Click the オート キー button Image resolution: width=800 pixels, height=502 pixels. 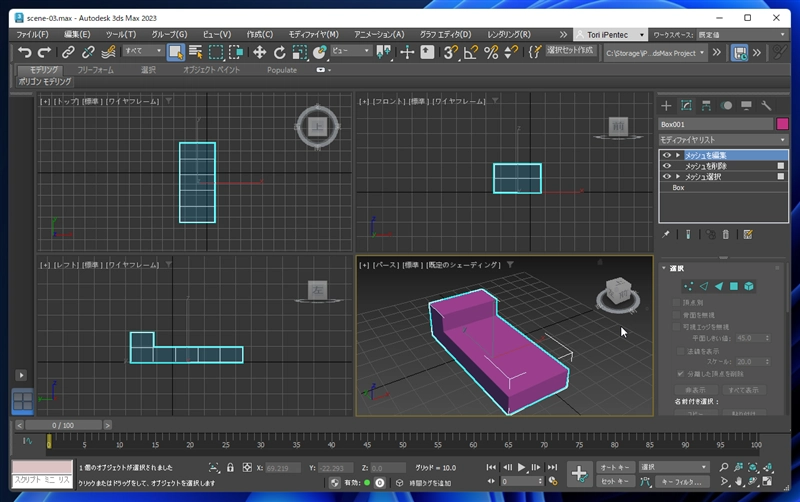coord(615,467)
